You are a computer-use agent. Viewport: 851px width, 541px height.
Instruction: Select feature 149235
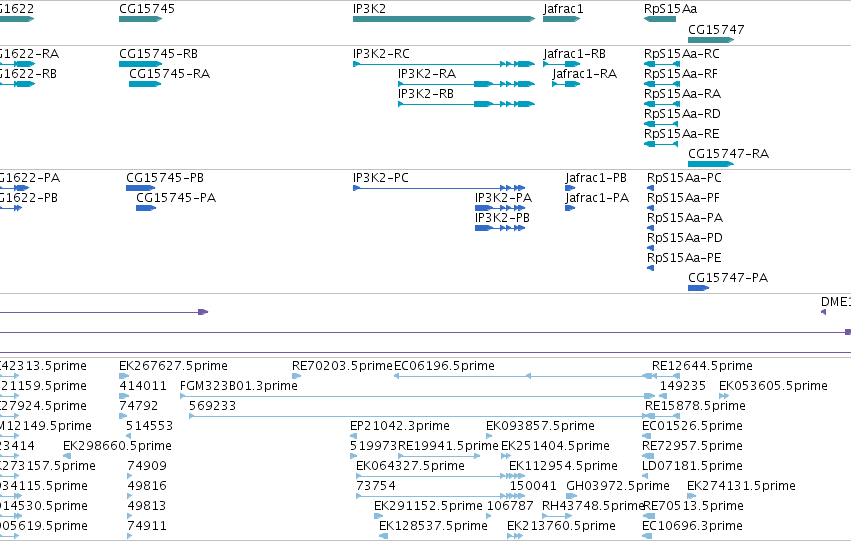tap(683, 386)
